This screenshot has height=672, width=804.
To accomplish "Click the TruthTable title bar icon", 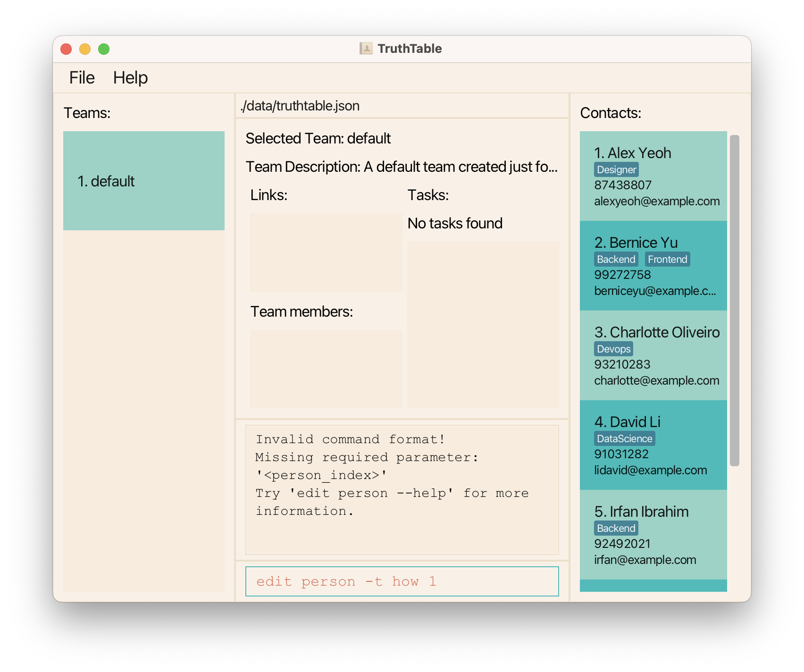I will click(x=366, y=49).
